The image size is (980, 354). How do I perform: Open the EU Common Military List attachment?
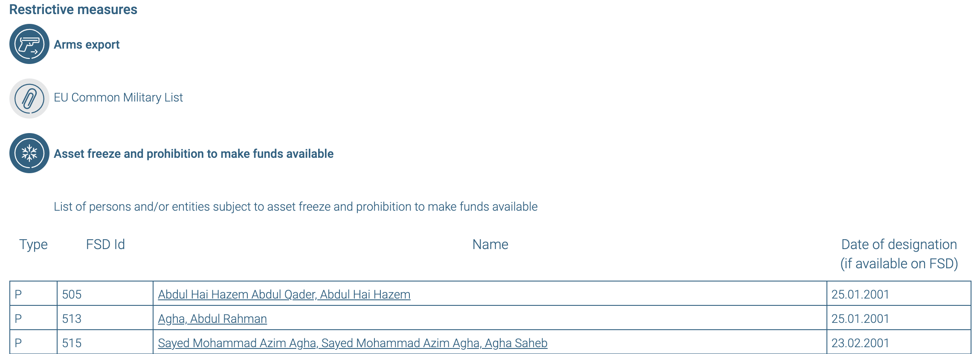(x=118, y=97)
